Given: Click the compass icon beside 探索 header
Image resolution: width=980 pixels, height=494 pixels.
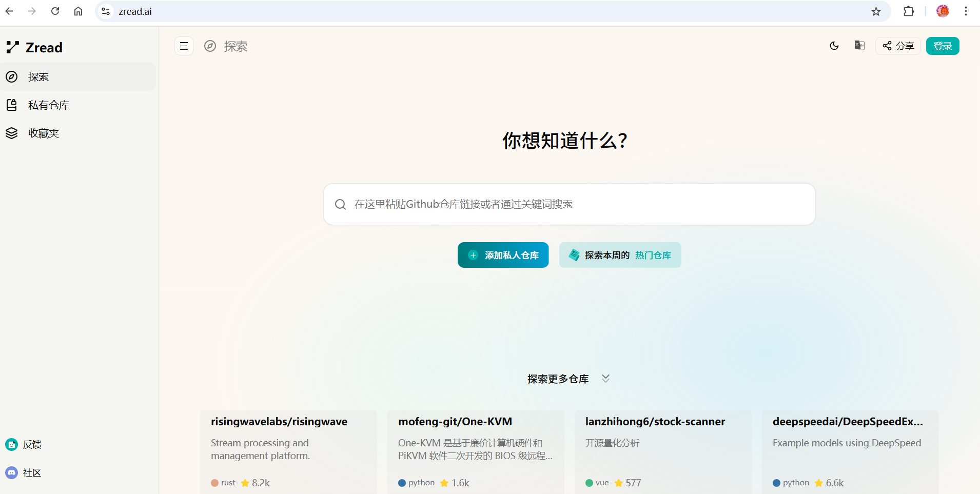Looking at the screenshot, I should coord(210,46).
